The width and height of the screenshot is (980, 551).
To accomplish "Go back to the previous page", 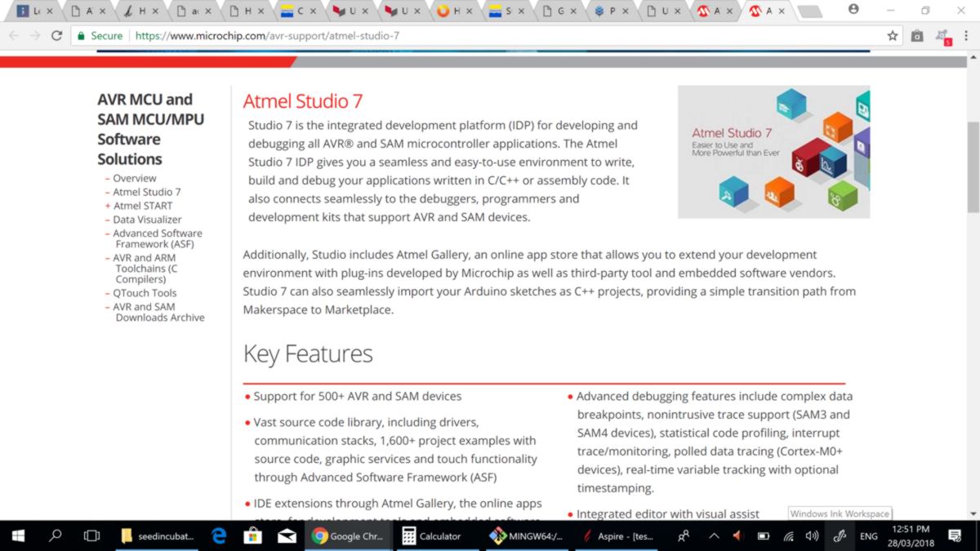I will (x=14, y=36).
